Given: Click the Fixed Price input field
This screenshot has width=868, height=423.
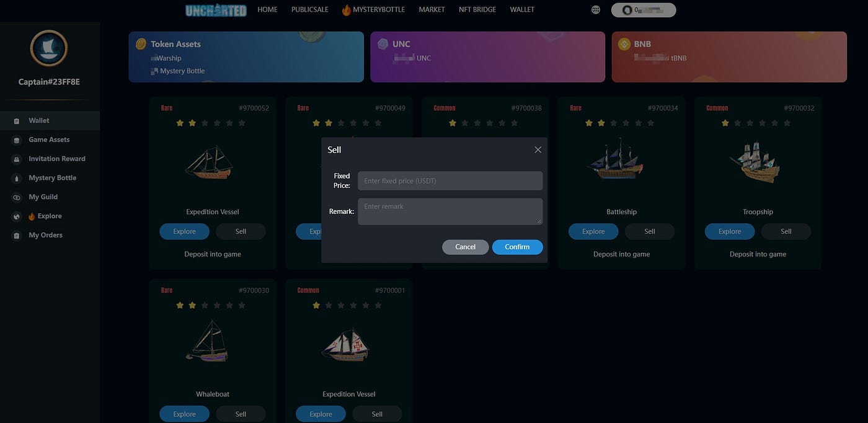Looking at the screenshot, I should point(450,181).
